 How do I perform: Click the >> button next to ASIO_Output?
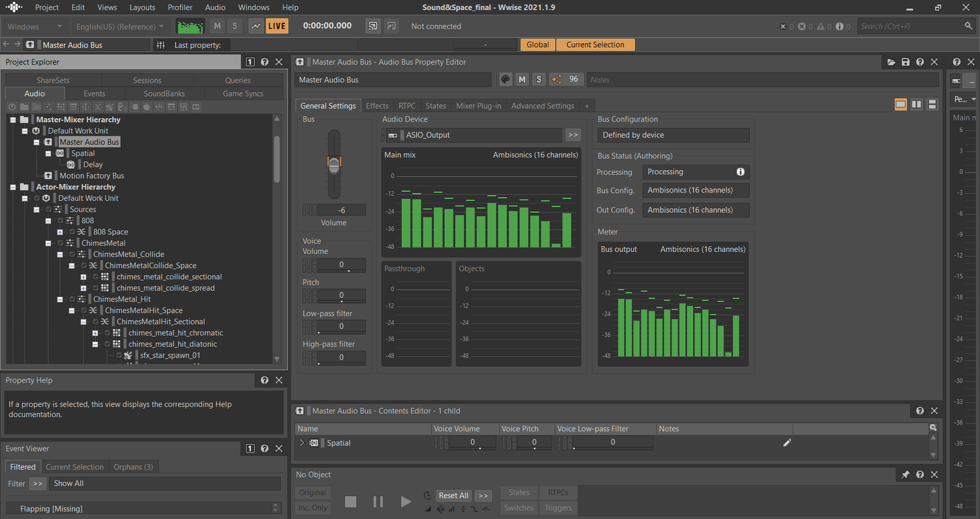tap(573, 135)
